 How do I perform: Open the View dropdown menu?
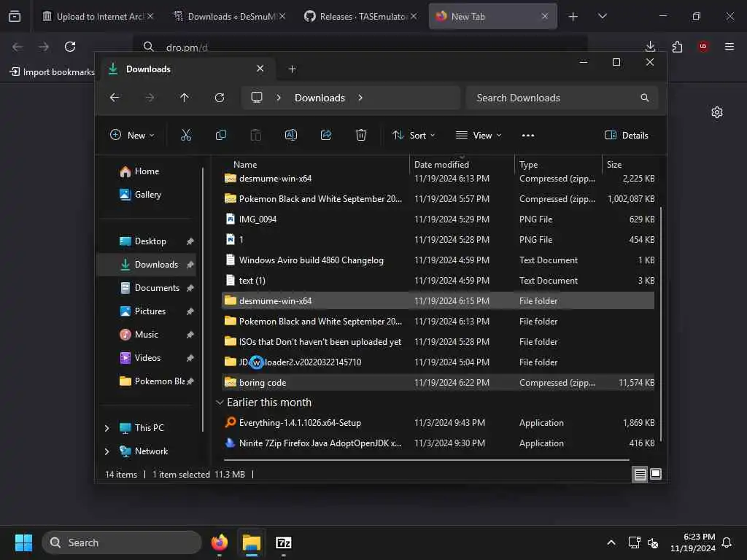pyautogui.click(x=479, y=135)
